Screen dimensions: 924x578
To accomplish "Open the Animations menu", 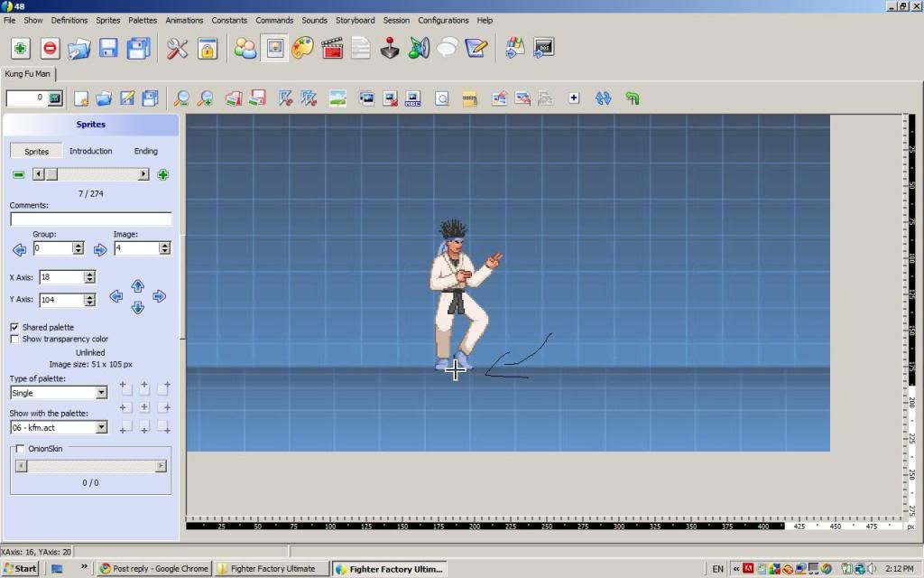I will (x=184, y=20).
